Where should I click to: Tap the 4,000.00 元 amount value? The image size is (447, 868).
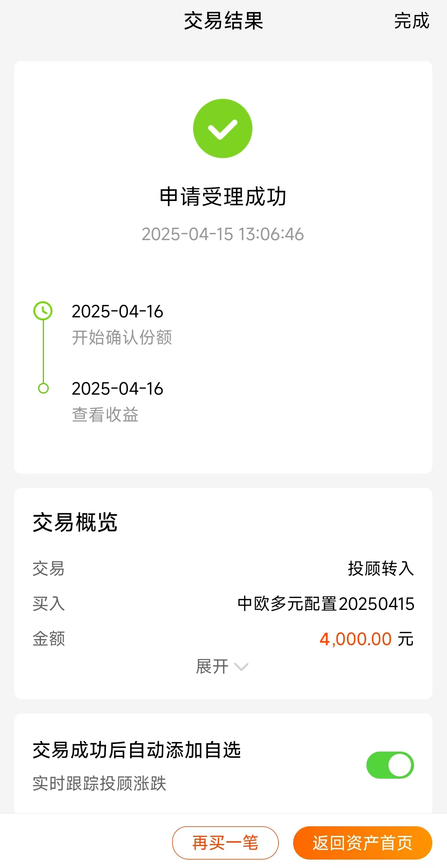(366, 639)
